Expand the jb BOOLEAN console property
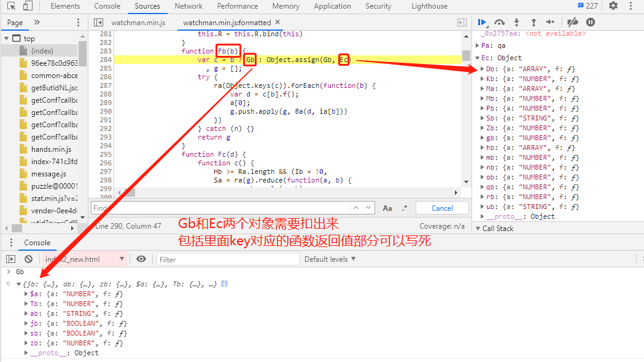Viewport: 644px width, 362px height. pyautogui.click(x=26, y=323)
